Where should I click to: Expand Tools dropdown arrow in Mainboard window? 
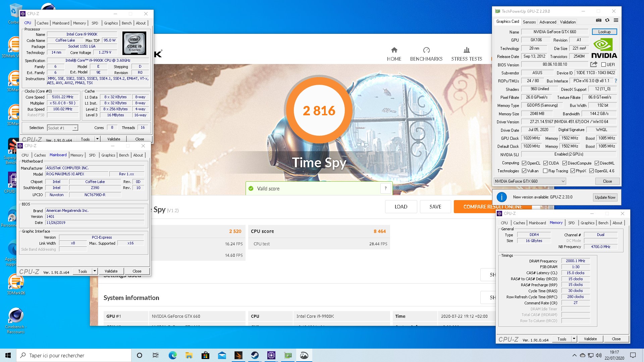(x=95, y=271)
